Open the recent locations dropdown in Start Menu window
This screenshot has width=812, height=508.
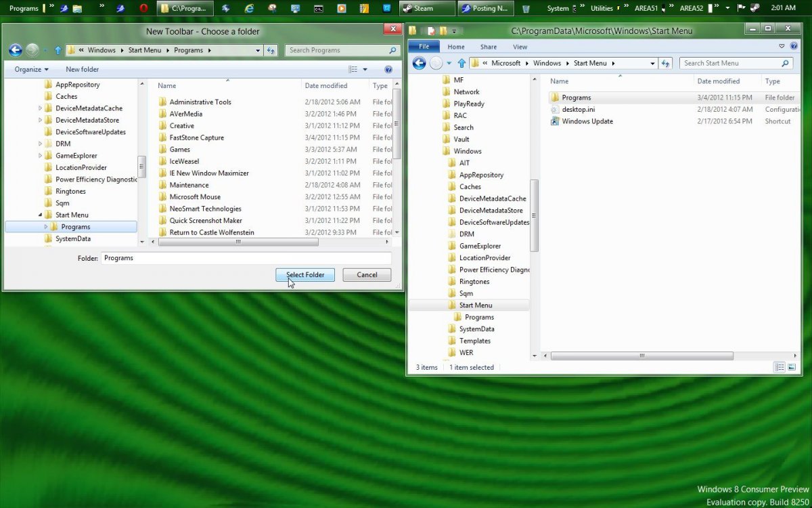point(449,63)
